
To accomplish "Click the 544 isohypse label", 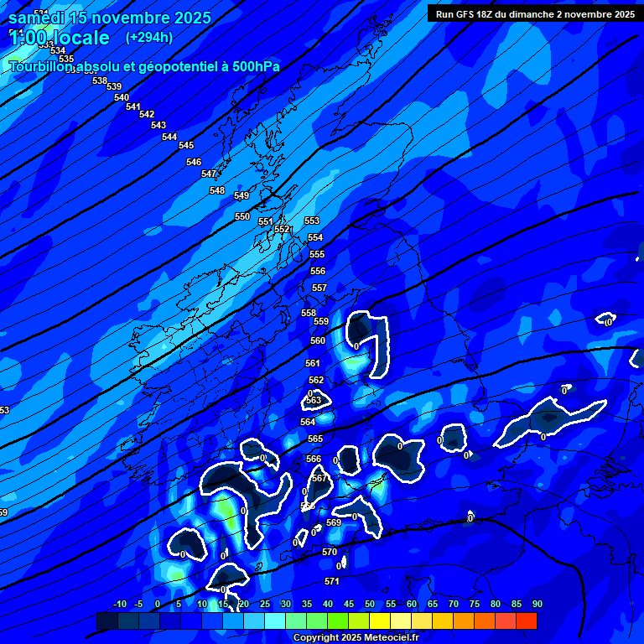I will [x=169, y=137].
